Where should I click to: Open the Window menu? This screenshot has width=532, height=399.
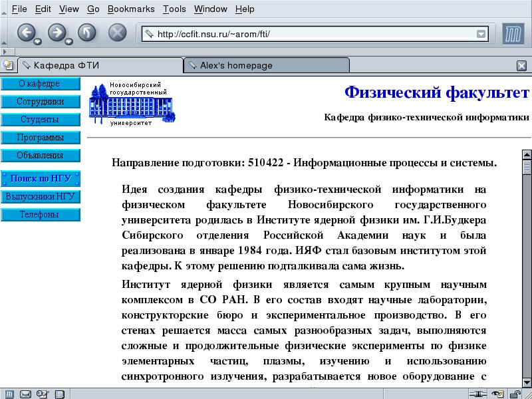pos(210,9)
